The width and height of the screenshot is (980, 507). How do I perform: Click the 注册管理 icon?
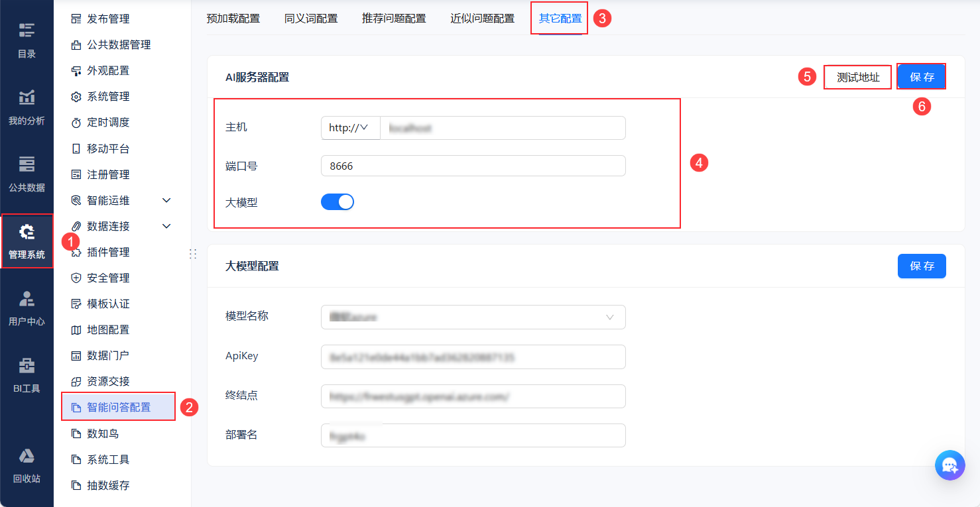click(x=76, y=174)
